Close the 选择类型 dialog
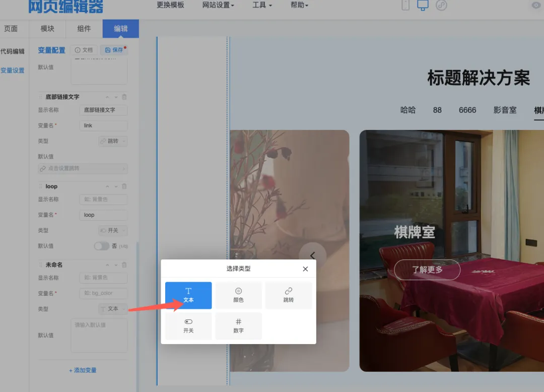The image size is (544, 392). coord(305,269)
